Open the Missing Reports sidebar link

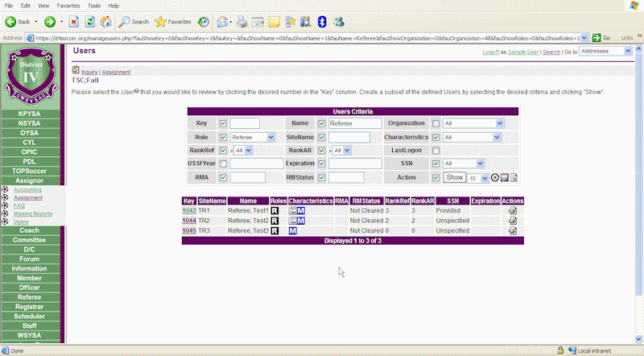point(32,213)
